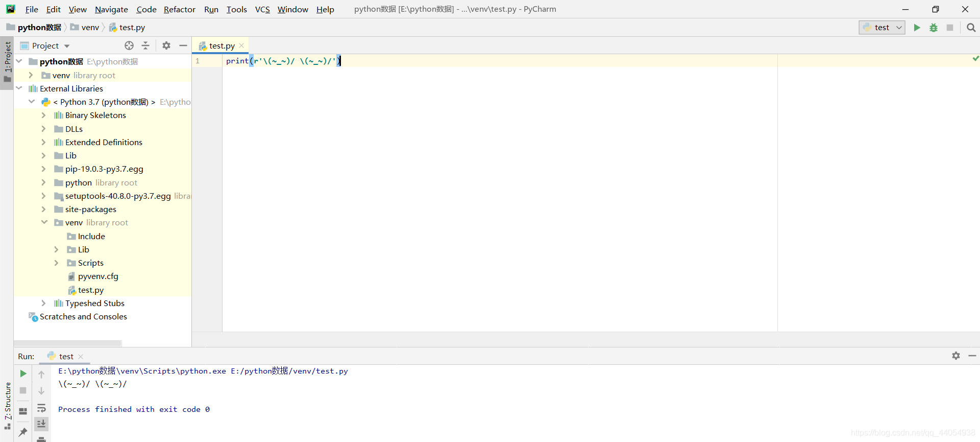The width and height of the screenshot is (980, 442).
Task: Open the Tools menu
Action: click(236, 9)
